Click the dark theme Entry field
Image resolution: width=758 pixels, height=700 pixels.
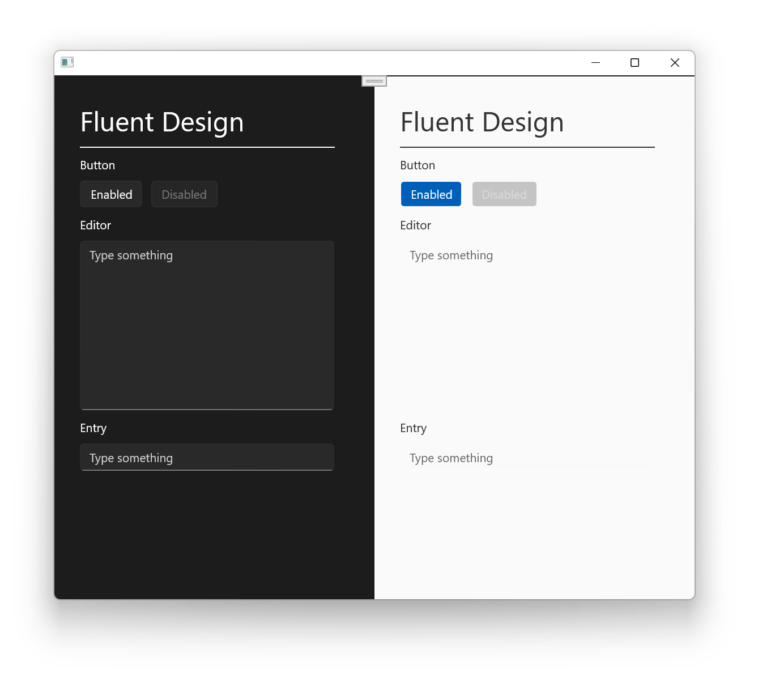pyautogui.click(x=207, y=457)
